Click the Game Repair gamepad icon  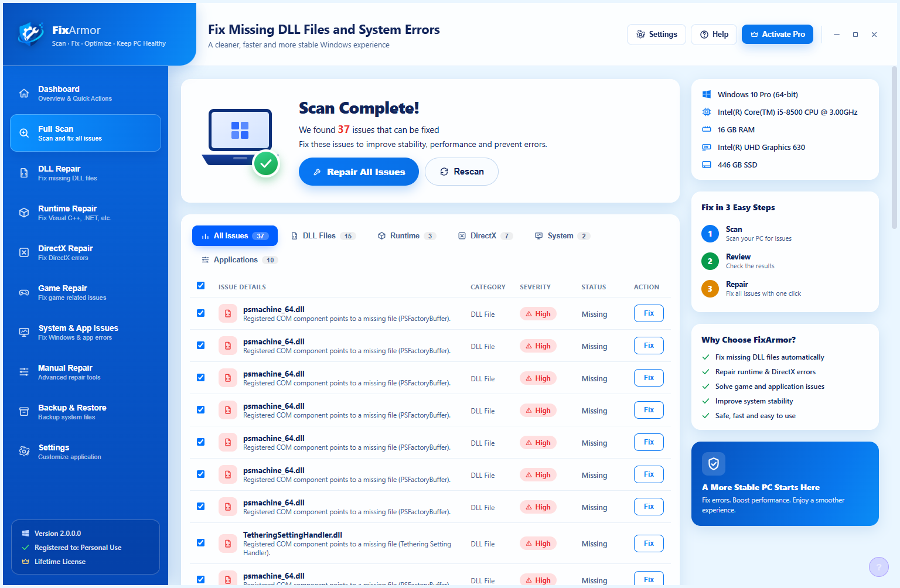pyautogui.click(x=24, y=293)
